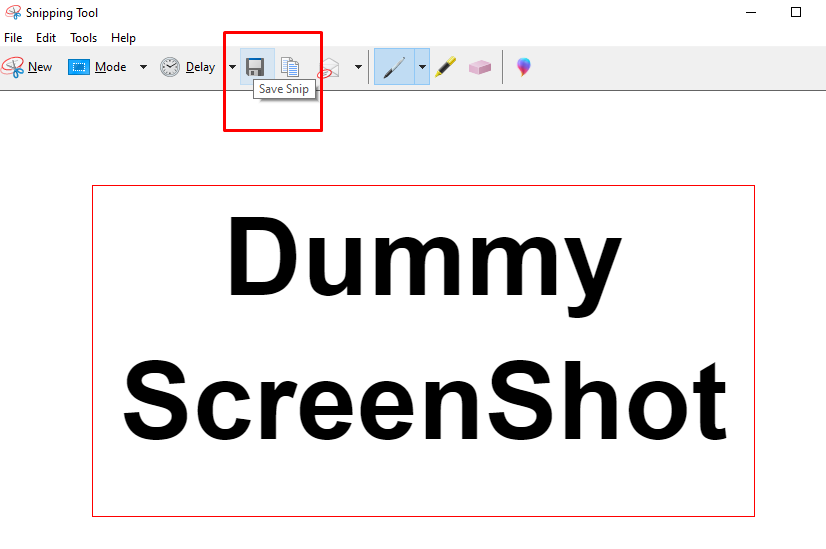Maximize the Snipping Tool window
This screenshot has width=826, height=549.
point(796,12)
